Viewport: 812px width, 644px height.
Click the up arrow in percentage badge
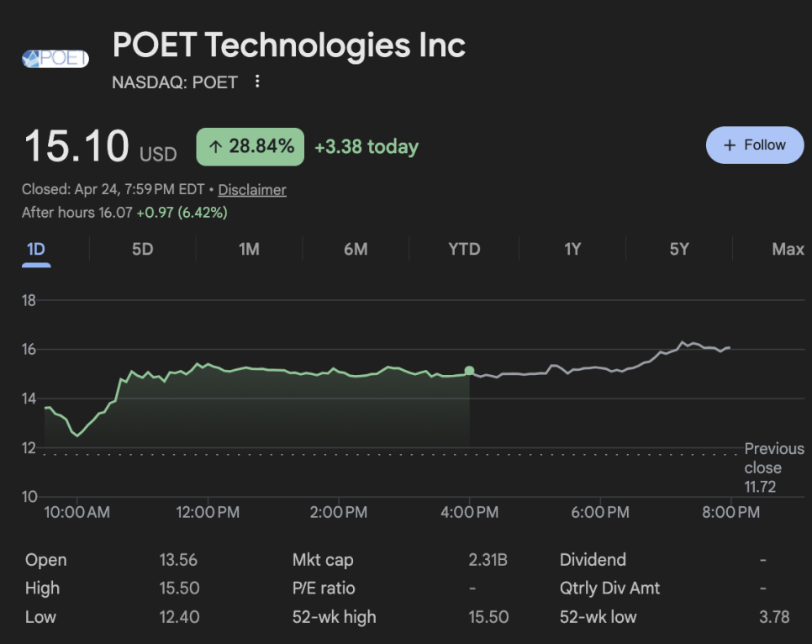[x=215, y=147]
